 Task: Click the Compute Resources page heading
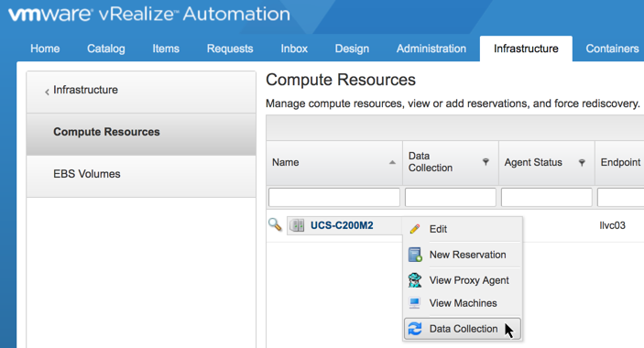coord(341,80)
